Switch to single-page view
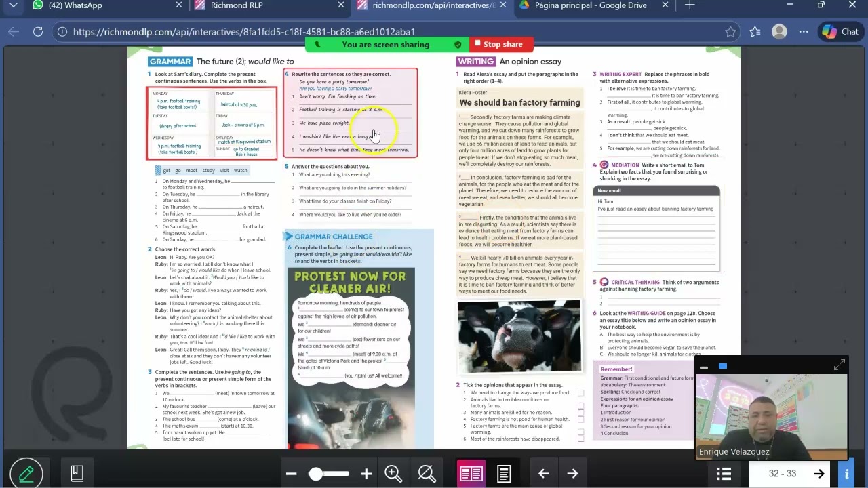Screen dimensions: 868x488 tap(504, 474)
